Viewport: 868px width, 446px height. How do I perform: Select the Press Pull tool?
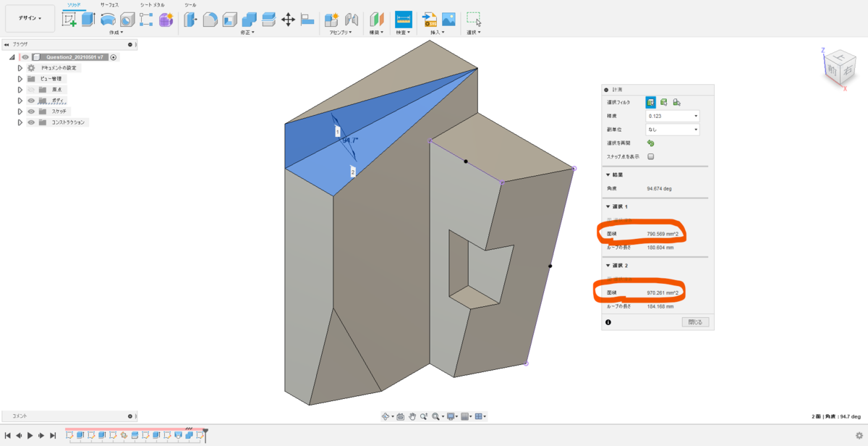(x=191, y=20)
